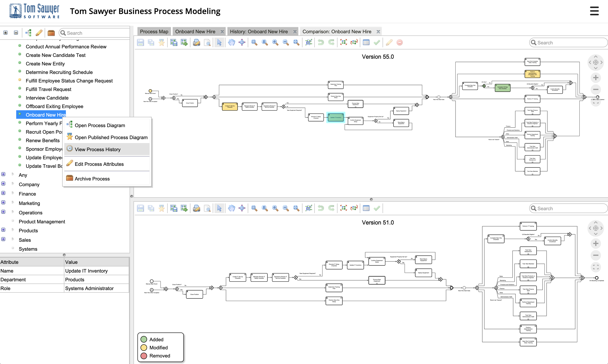
Task: Click the collapse all button in tree toolbar
Action: [x=16, y=33]
